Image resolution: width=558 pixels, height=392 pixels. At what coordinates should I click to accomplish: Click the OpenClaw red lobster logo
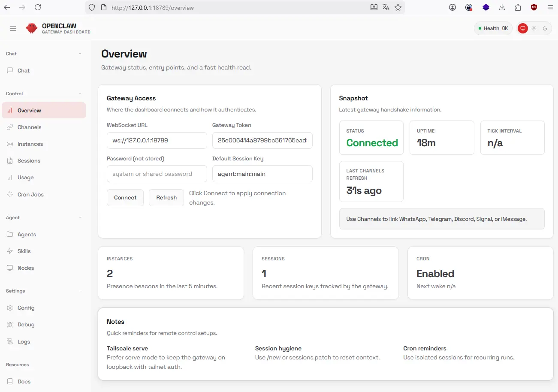pos(32,28)
